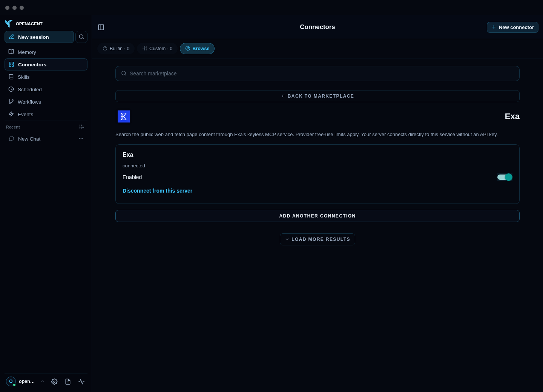Switch to the Custom tab
Image resolution: width=543 pixels, height=392 pixels.
(157, 49)
